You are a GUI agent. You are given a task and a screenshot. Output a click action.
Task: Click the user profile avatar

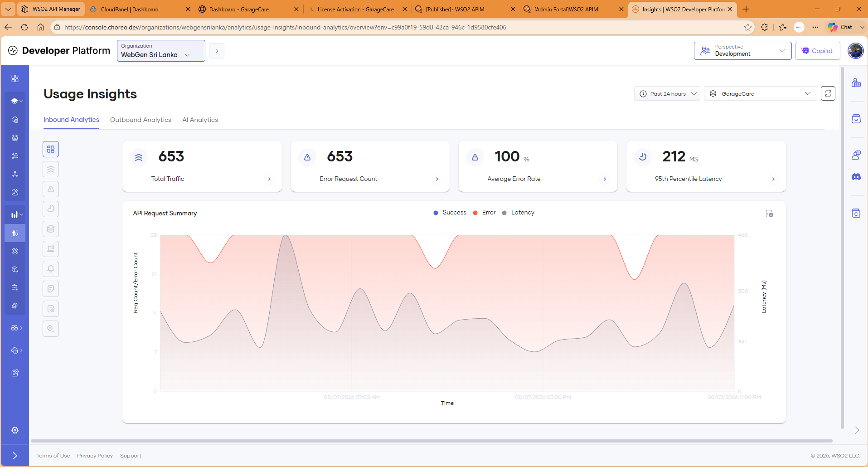pyautogui.click(x=855, y=51)
